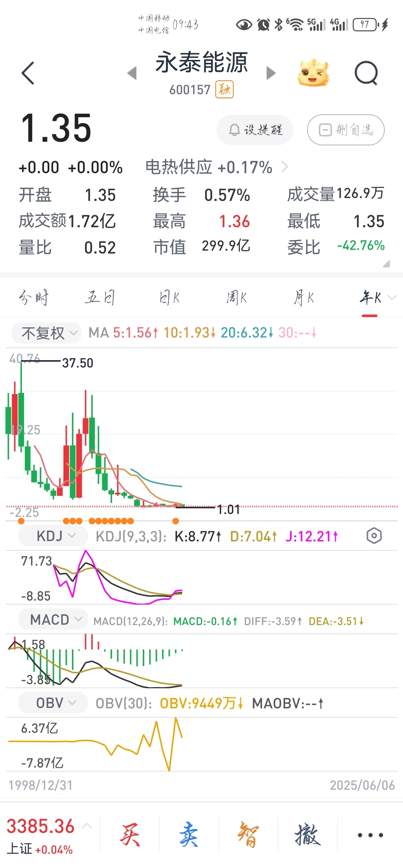Open the OBV indicator dropdown
Image resolution: width=403 pixels, height=868 pixels.
(53, 703)
